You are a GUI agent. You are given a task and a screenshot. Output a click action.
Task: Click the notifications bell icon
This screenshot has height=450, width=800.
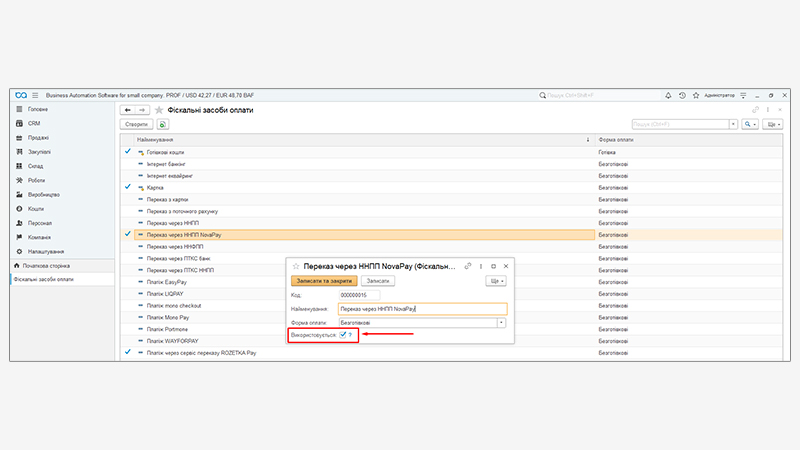[668, 95]
